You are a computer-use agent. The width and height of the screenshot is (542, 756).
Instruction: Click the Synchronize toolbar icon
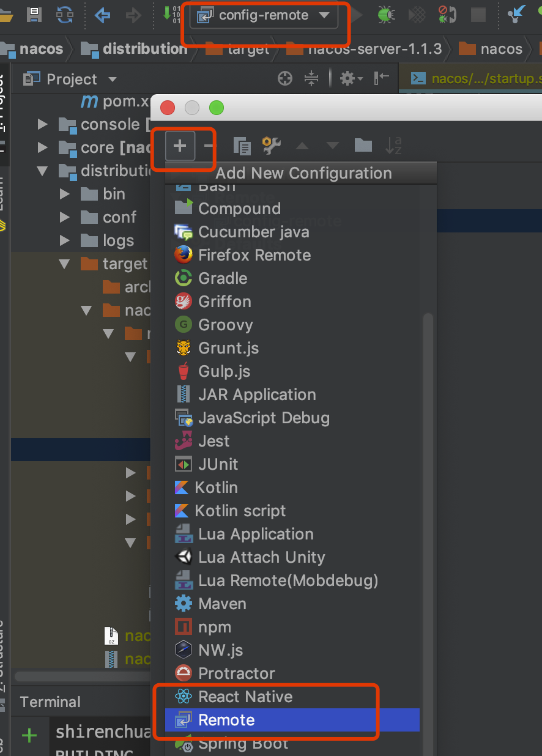pos(64,14)
